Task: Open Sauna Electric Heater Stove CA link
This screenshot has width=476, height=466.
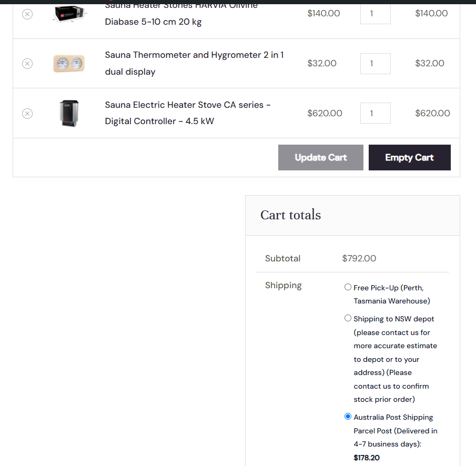Action: 188,113
